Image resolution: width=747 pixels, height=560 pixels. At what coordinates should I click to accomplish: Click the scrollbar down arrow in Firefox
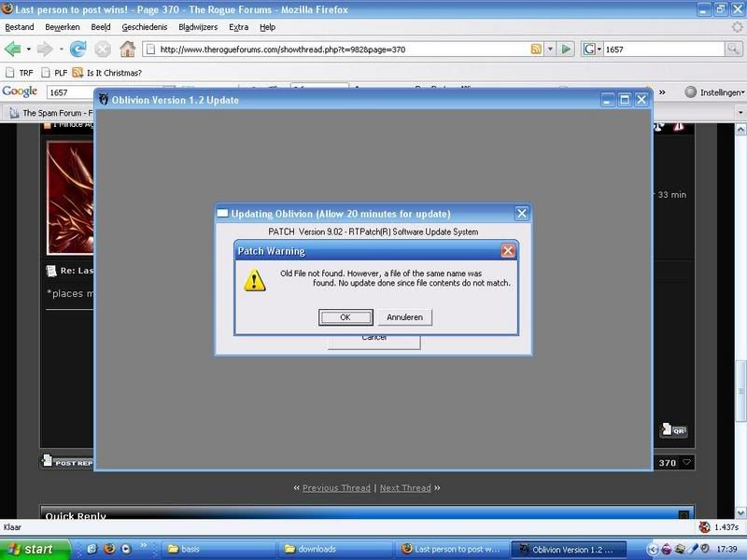pyautogui.click(x=740, y=512)
